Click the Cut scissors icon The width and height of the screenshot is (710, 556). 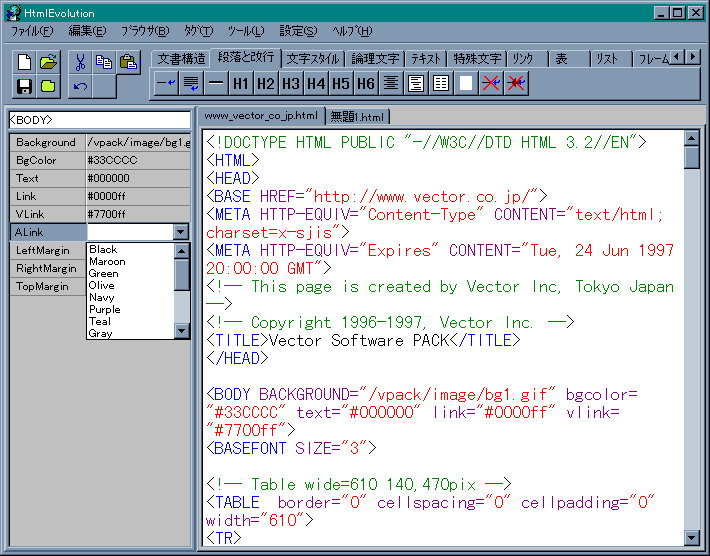point(81,62)
